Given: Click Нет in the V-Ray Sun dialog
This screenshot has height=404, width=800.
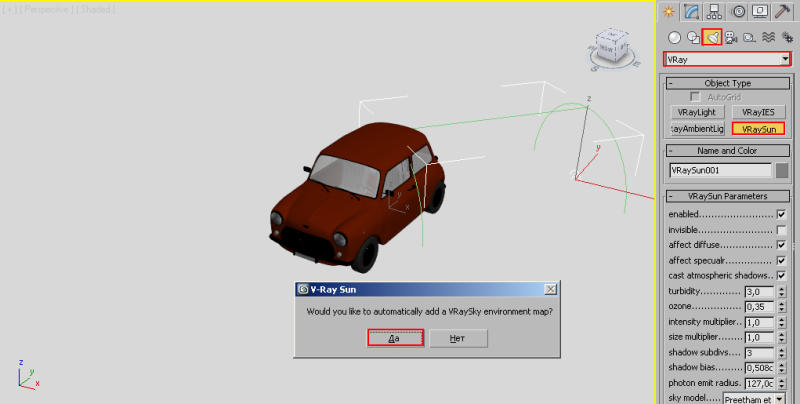Looking at the screenshot, I should pyautogui.click(x=458, y=338).
